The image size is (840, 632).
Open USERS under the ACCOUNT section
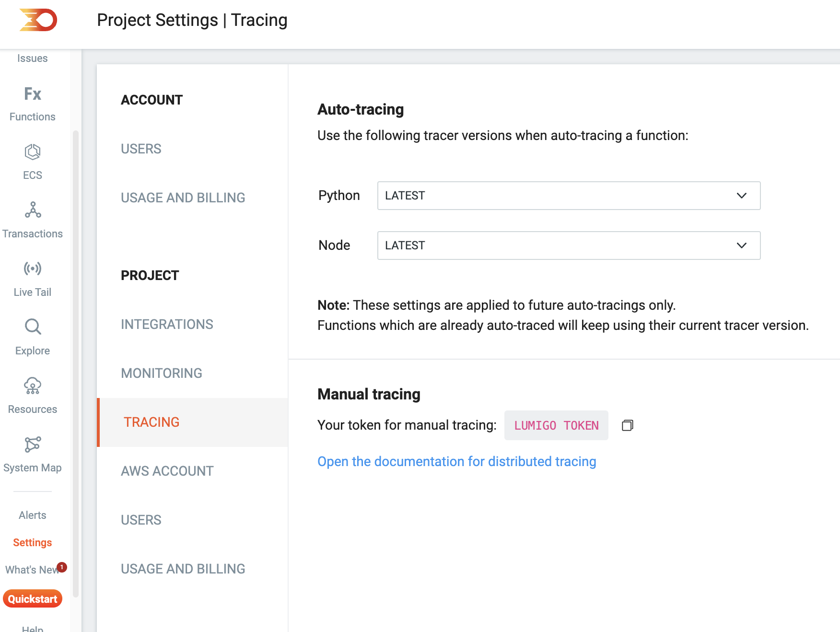tap(141, 149)
